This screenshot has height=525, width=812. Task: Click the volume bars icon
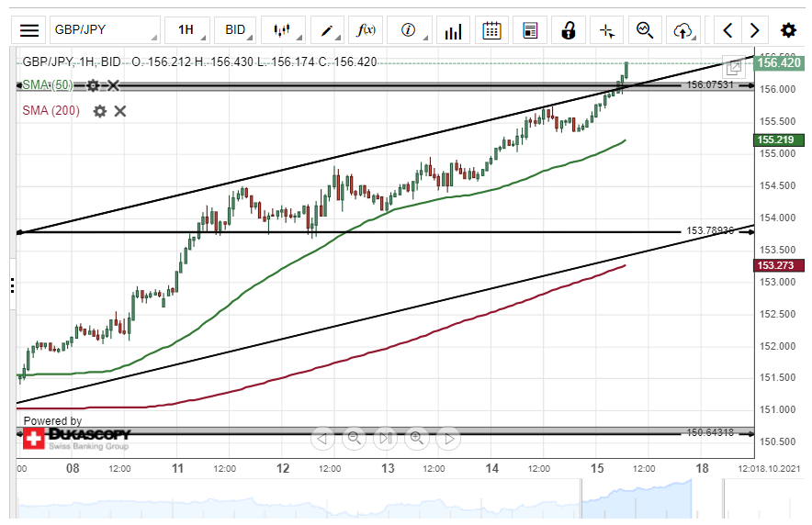click(452, 30)
